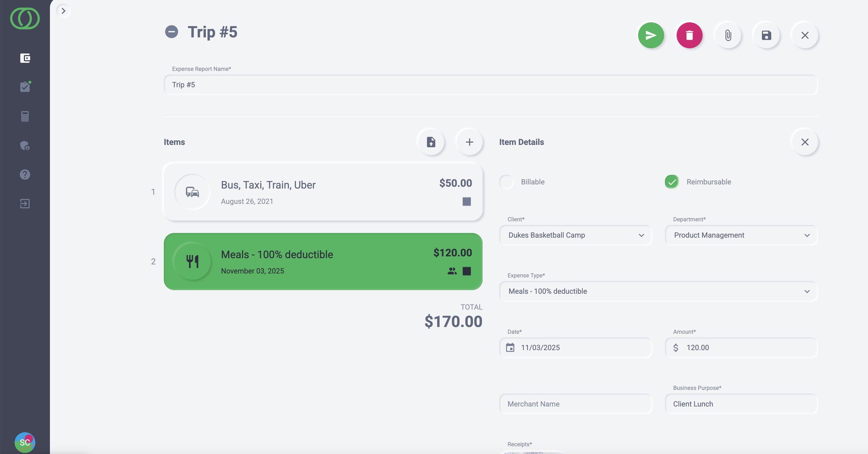
Task: Click the paperclip attachment icon
Action: (728, 35)
